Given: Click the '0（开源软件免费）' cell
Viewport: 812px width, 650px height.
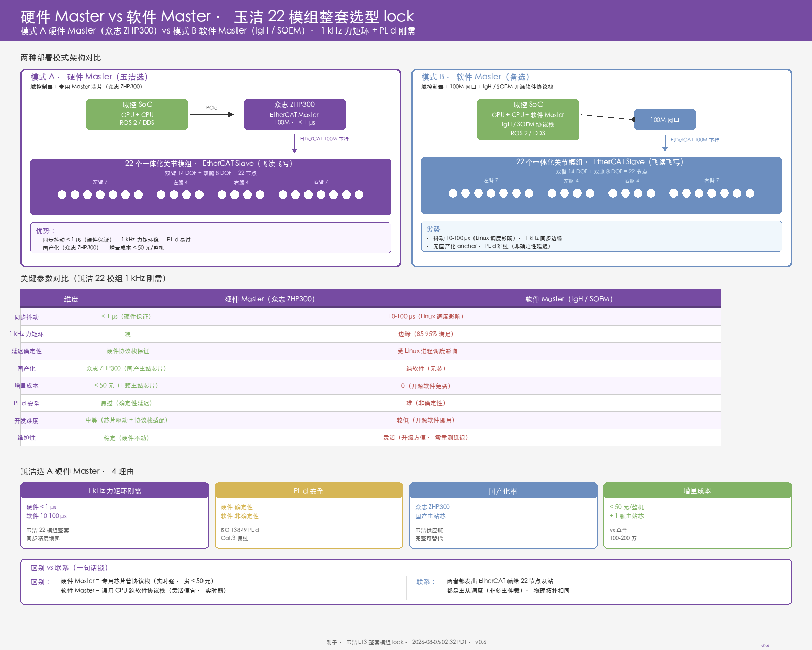Looking at the screenshot, I should click(426, 386).
